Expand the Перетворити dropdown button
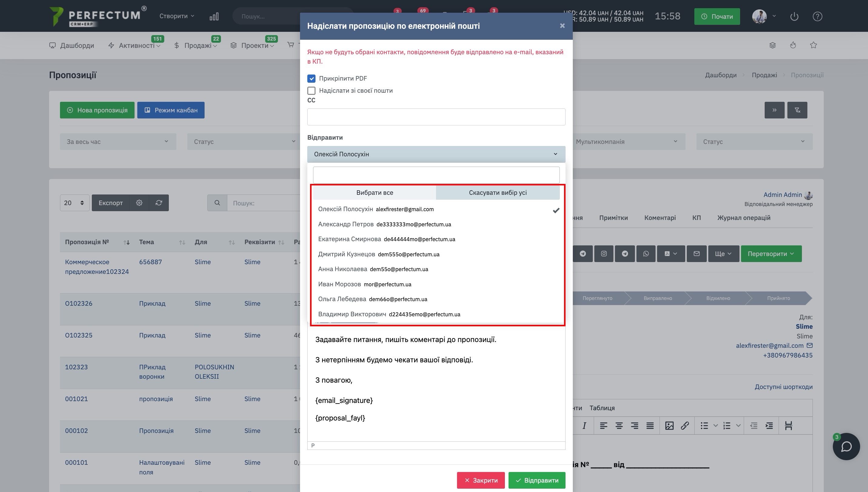Screen dimensions: 868x492 (x=771, y=254)
